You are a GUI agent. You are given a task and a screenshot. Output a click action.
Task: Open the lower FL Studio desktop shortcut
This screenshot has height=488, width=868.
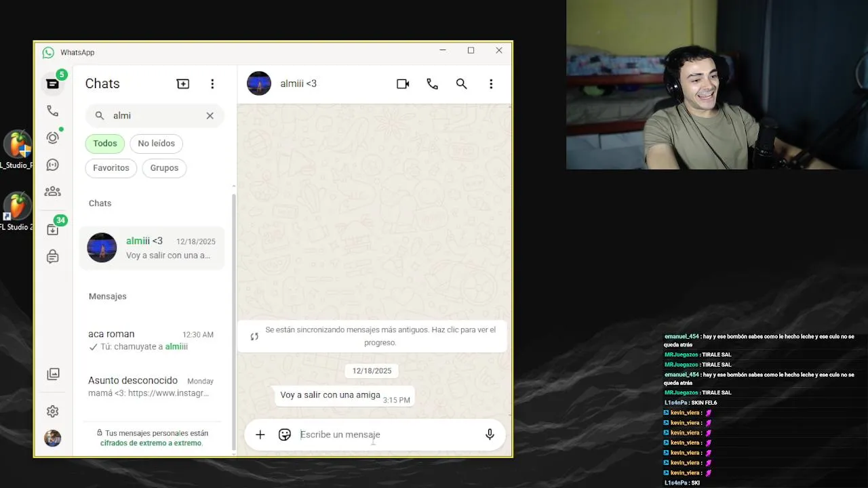pos(16,212)
